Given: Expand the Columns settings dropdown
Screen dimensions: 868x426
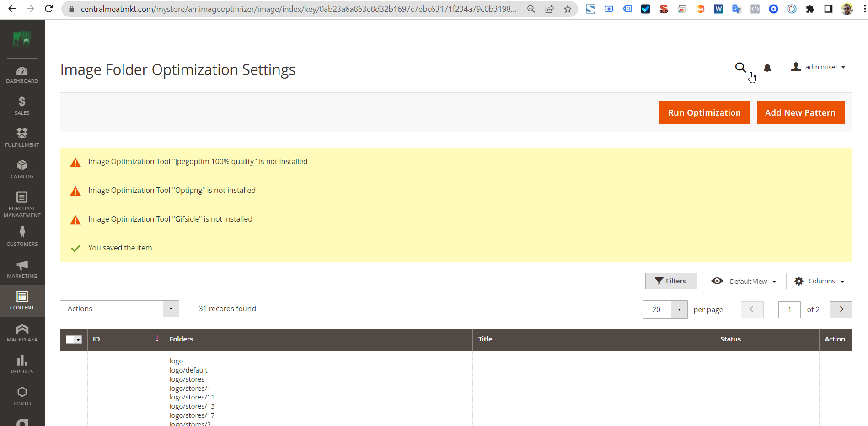Looking at the screenshot, I should [820, 281].
